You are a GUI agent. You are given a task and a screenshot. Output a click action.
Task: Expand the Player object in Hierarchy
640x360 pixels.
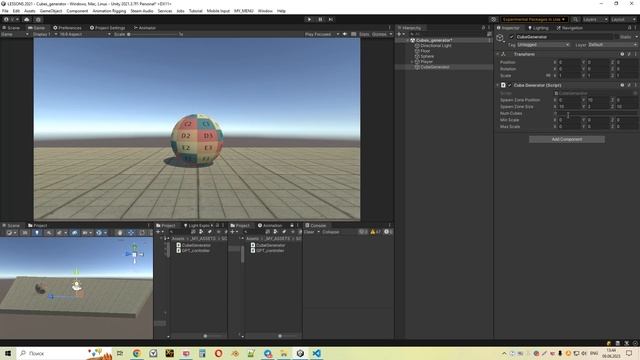click(412, 62)
